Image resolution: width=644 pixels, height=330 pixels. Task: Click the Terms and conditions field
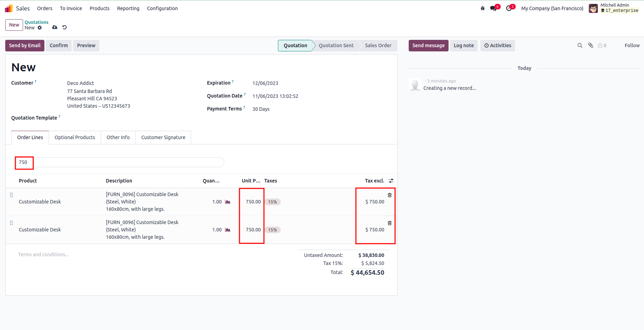(x=44, y=254)
